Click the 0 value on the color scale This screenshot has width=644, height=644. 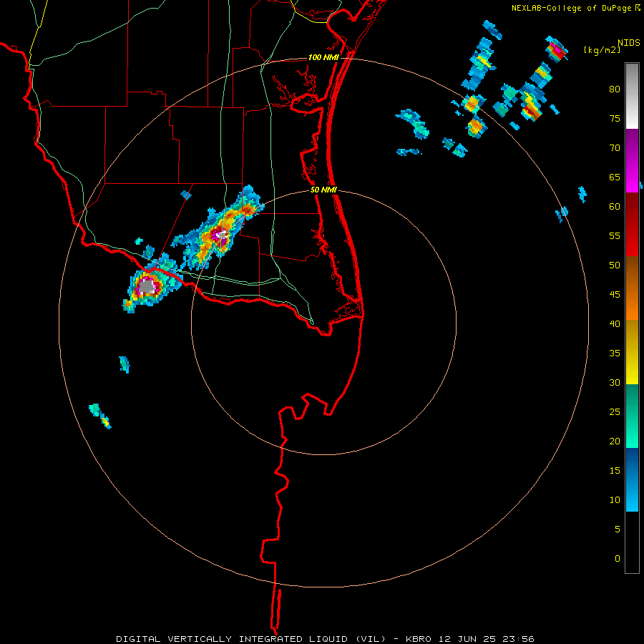[618, 559]
